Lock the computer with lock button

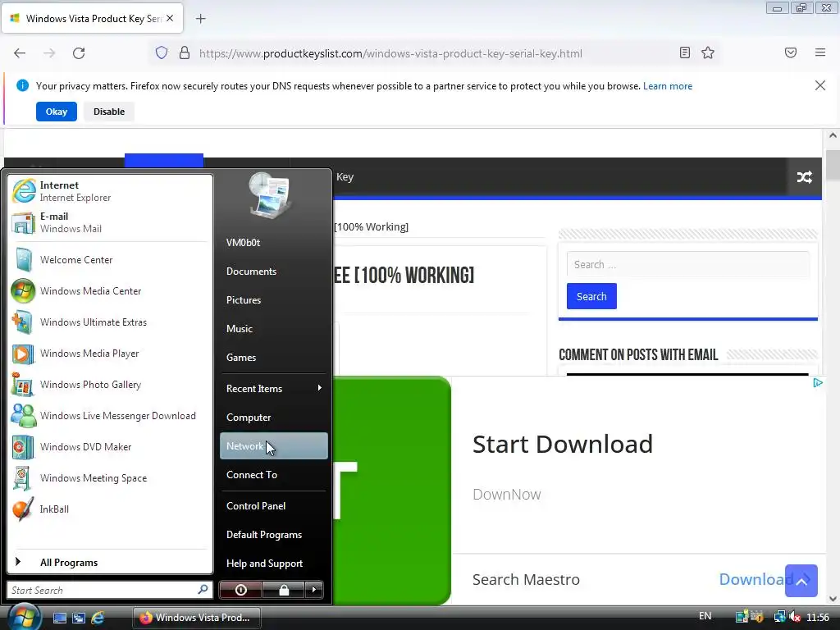tap(283, 590)
